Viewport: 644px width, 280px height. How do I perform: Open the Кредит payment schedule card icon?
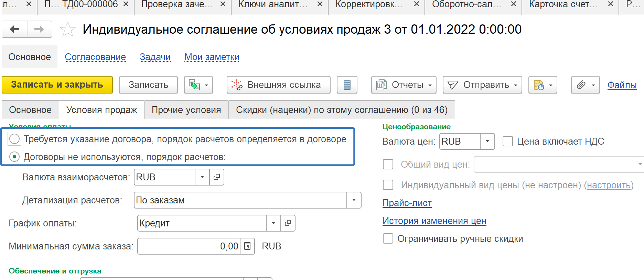click(x=288, y=223)
